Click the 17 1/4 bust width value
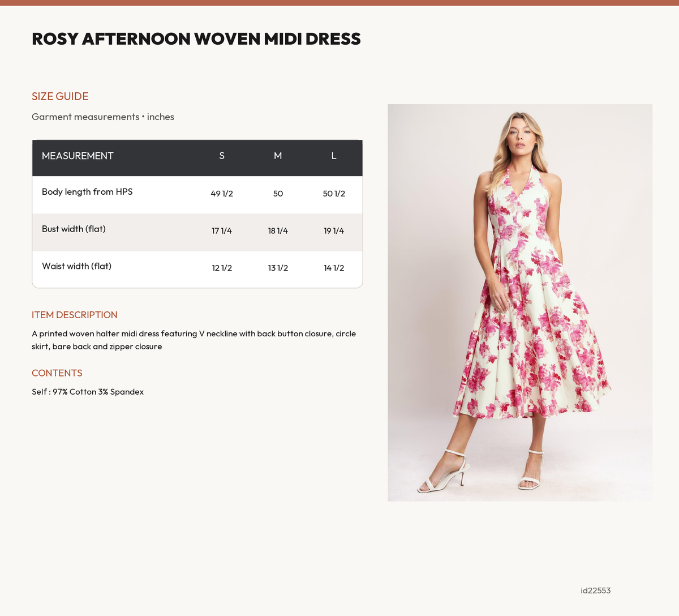Screen dimensions: 679x616 pyautogui.click(x=222, y=231)
